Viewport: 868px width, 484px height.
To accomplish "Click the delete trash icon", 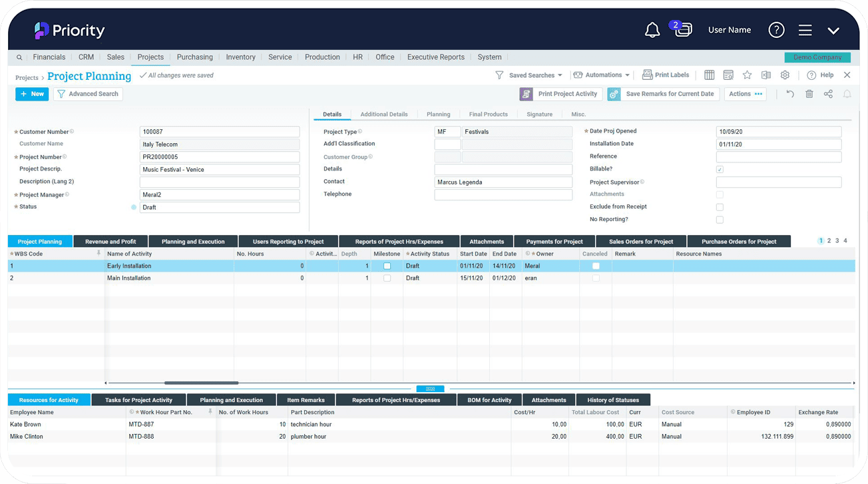I will [809, 94].
